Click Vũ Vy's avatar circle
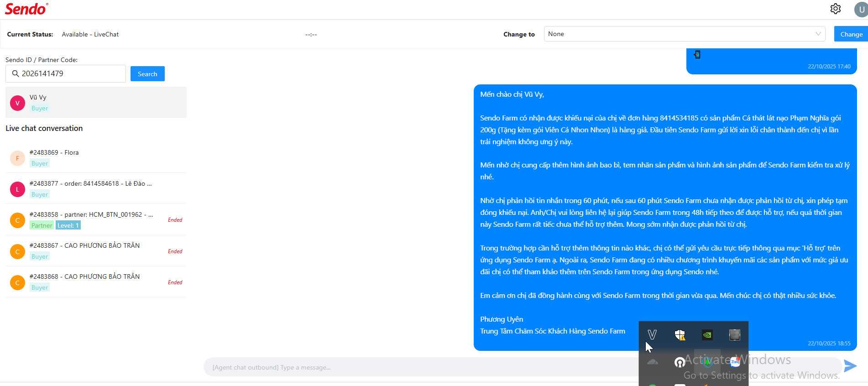This screenshot has width=868, height=386. (17, 103)
